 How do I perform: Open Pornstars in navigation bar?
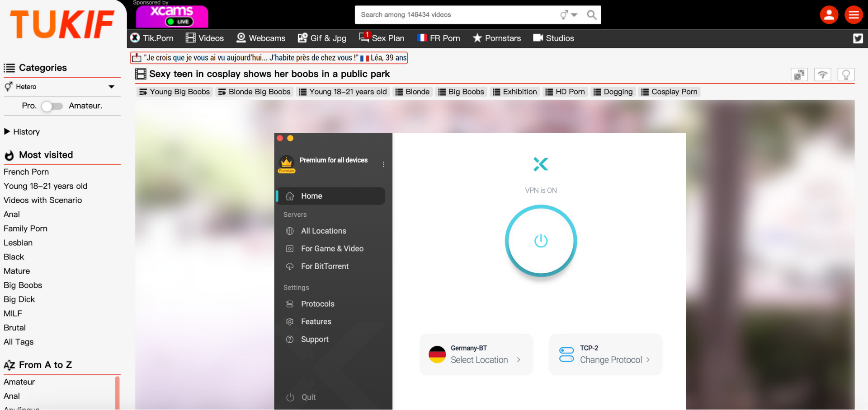[x=496, y=38]
